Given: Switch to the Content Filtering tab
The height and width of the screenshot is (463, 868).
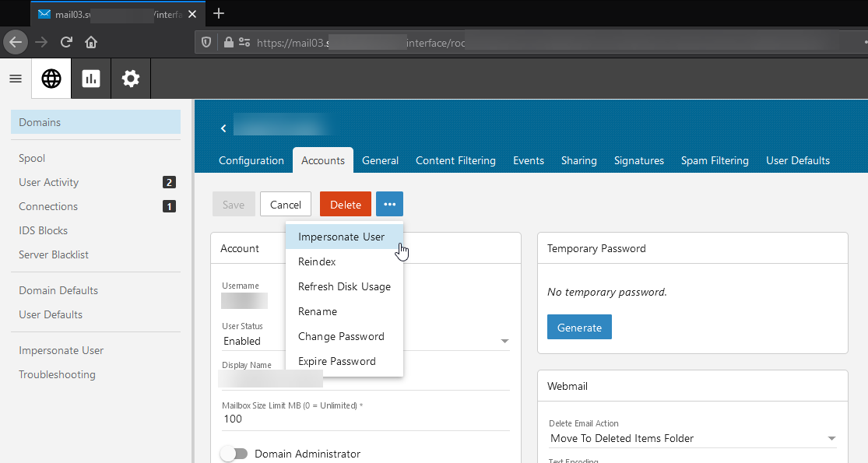Looking at the screenshot, I should [x=455, y=160].
